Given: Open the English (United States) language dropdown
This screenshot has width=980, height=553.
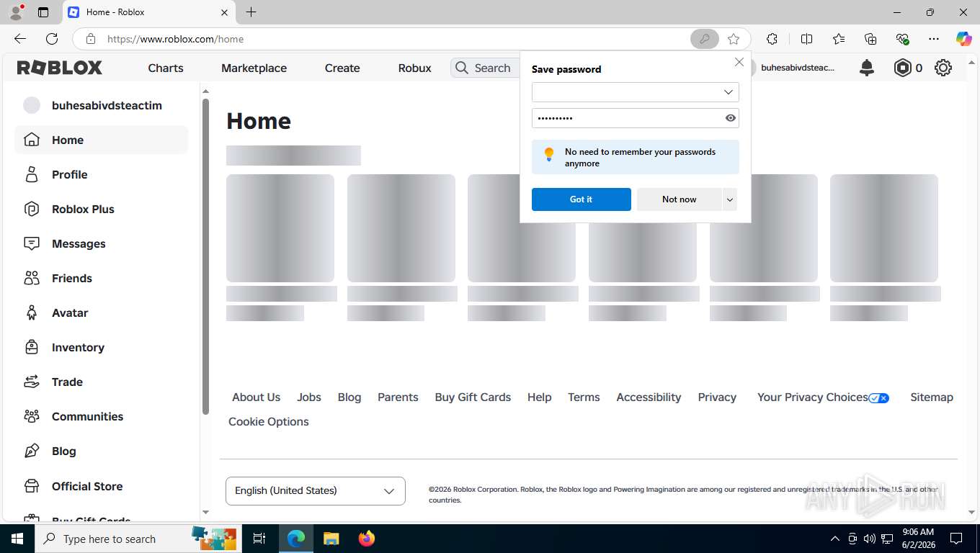Looking at the screenshot, I should pyautogui.click(x=316, y=490).
